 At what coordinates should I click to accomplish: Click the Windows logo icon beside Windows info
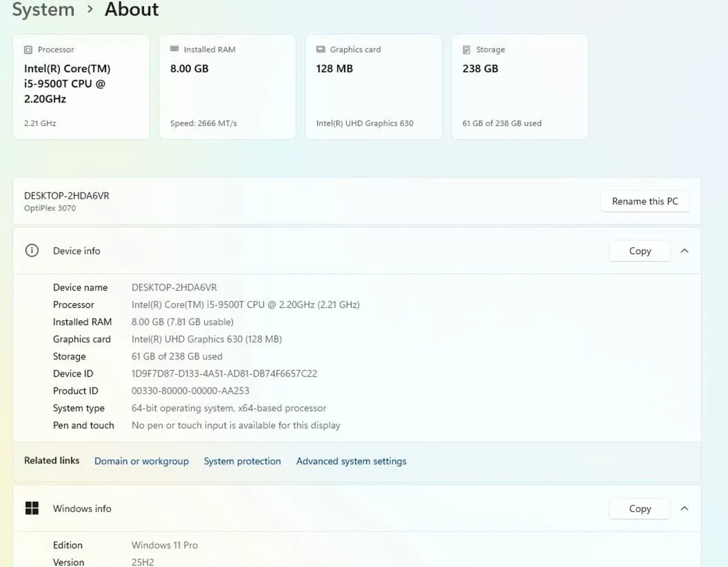click(x=32, y=508)
